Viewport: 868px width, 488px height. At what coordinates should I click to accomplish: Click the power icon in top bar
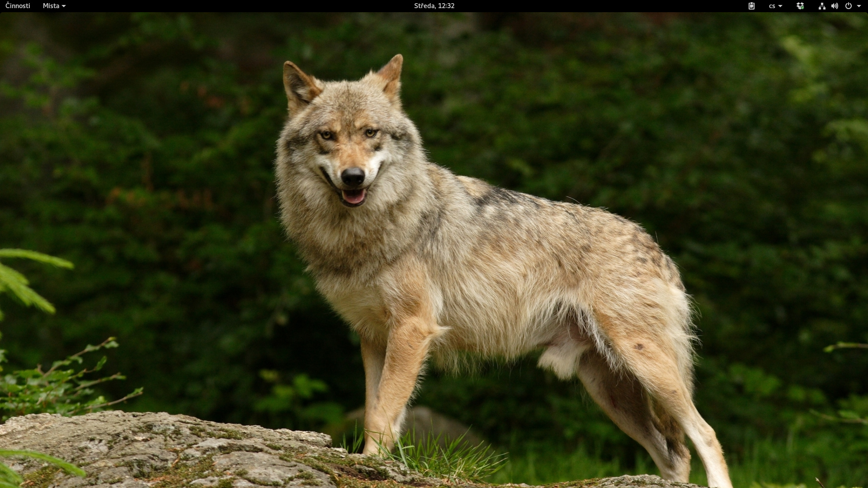click(x=848, y=6)
